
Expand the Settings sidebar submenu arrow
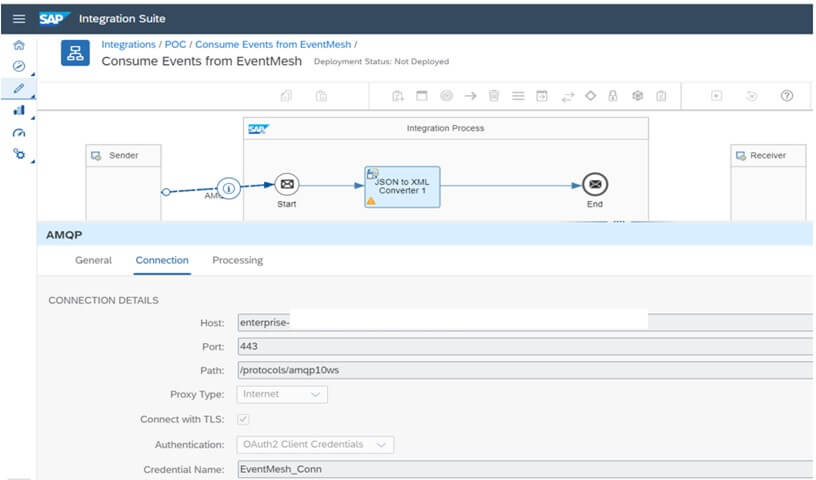click(33, 162)
